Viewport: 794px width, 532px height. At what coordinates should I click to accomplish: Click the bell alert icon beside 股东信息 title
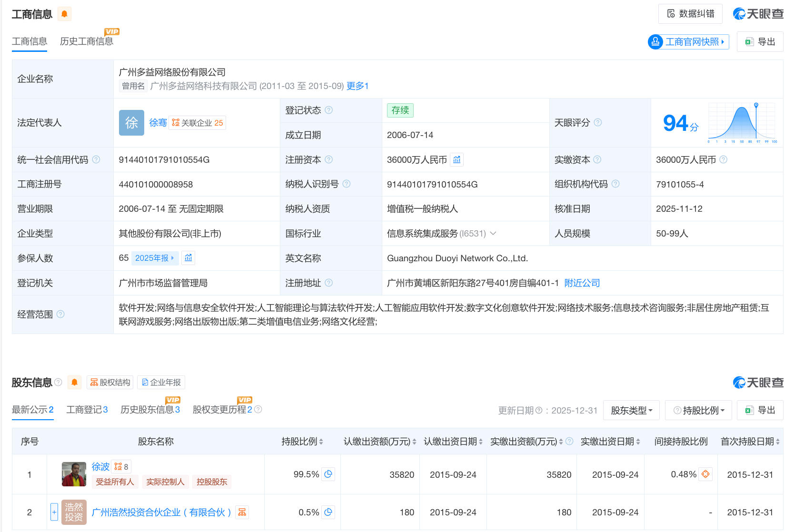pos(74,382)
